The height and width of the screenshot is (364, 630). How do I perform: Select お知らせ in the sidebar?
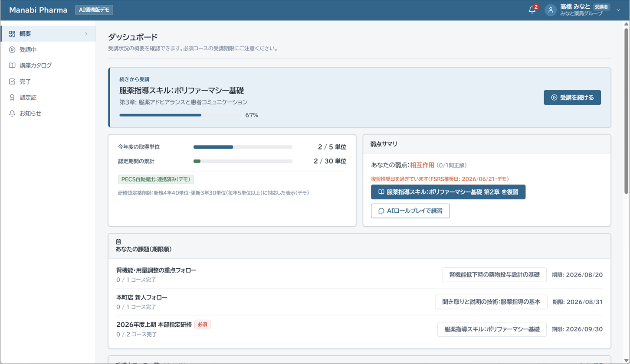(48, 113)
